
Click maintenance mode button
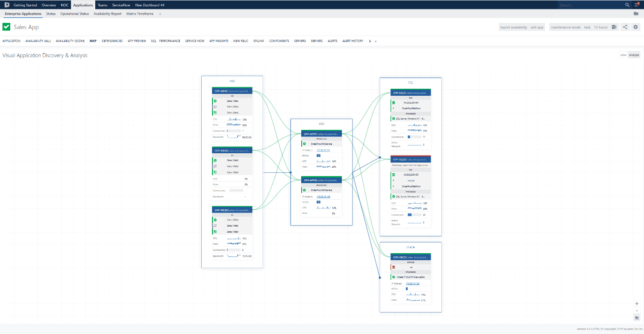click(566, 27)
